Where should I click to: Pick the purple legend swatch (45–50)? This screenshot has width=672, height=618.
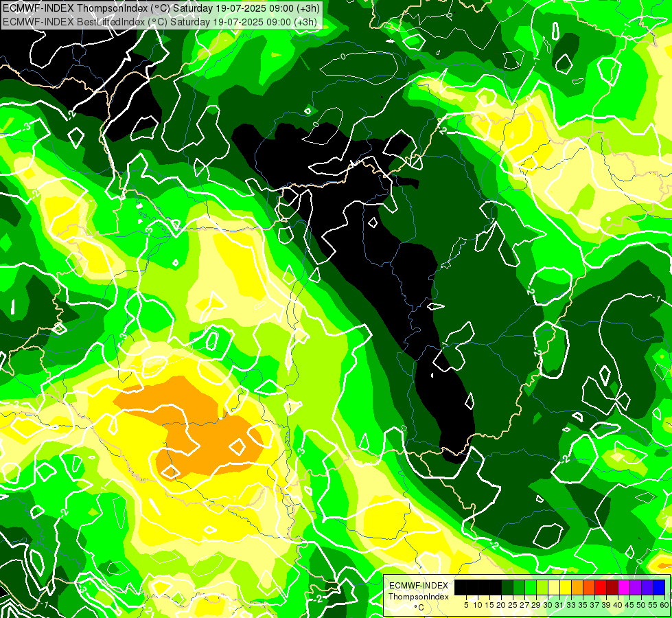click(x=636, y=587)
